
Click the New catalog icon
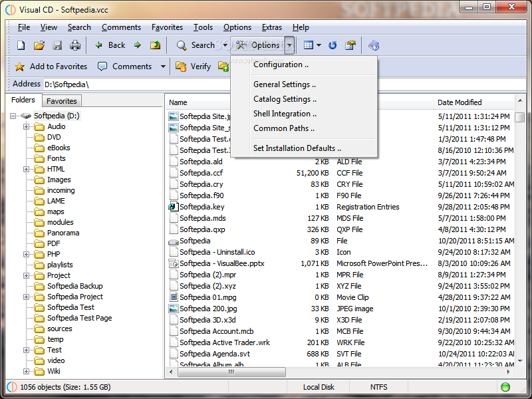tap(21, 45)
